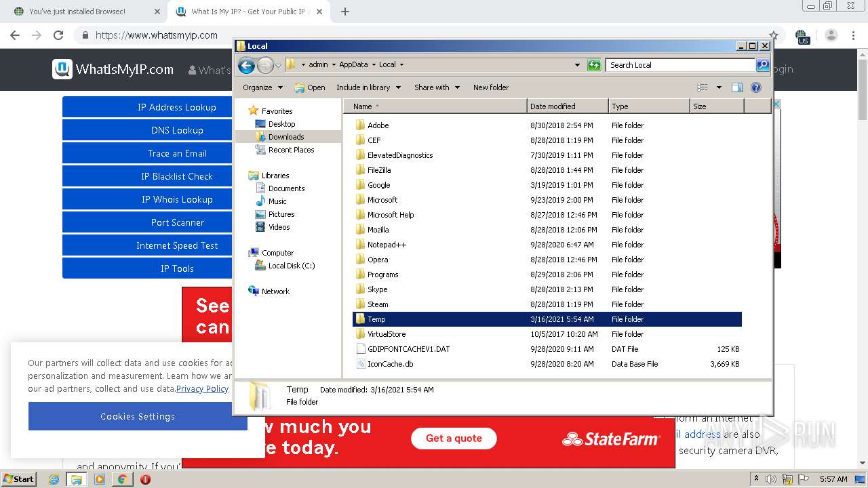Expand Include in library menu
Screen dimensions: 868x488
[368, 87]
